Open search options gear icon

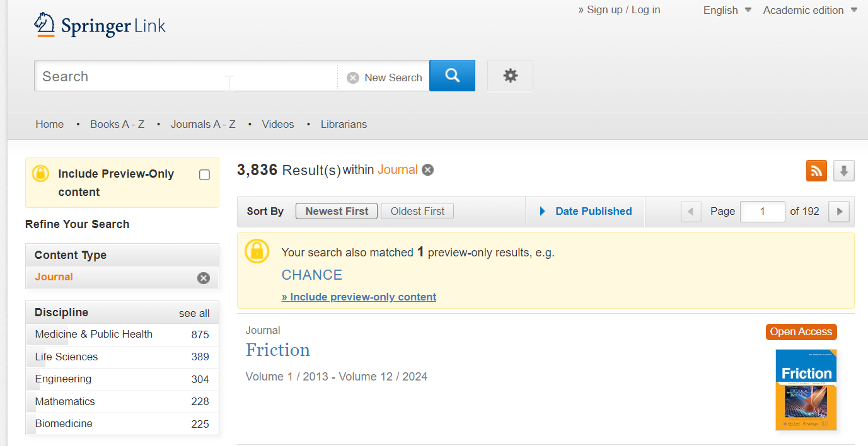point(510,76)
